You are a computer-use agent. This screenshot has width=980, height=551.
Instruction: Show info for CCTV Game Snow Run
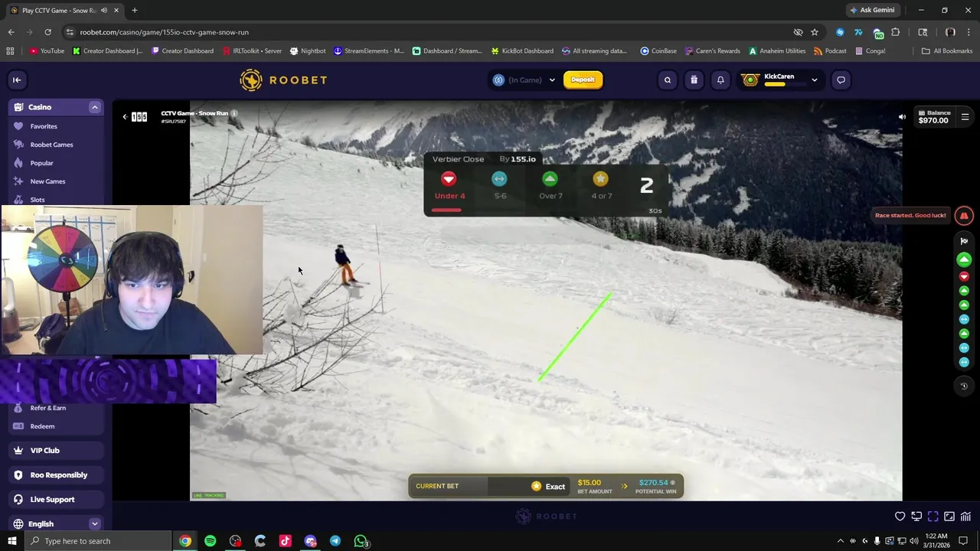click(x=234, y=113)
